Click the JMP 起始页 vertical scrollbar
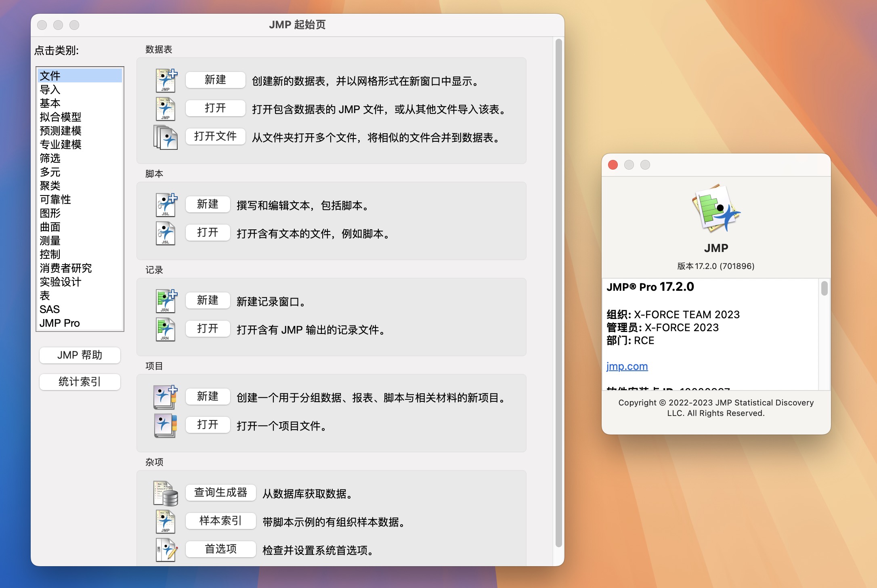Image resolution: width=877 pixels, height=588 pixels. coord(559,293)
